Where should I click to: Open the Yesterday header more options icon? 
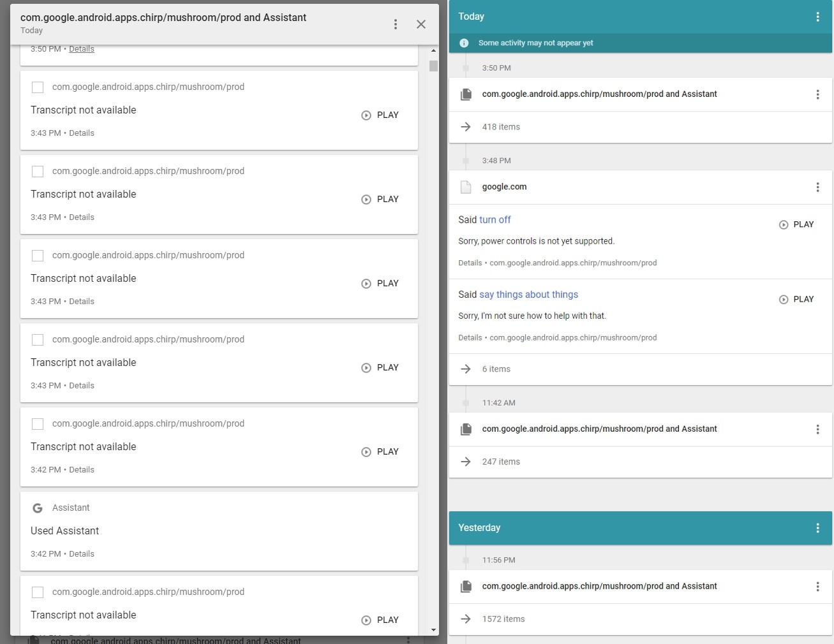tap(817, 528)
